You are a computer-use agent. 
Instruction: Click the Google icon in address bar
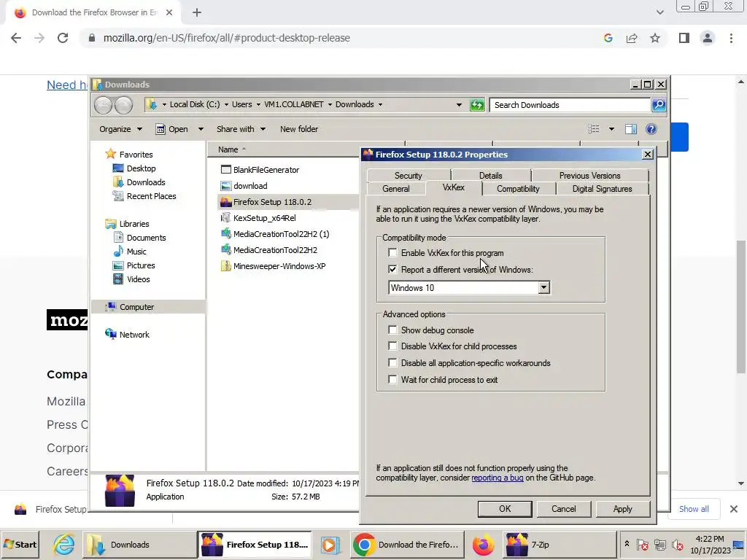tap(608, 38)
